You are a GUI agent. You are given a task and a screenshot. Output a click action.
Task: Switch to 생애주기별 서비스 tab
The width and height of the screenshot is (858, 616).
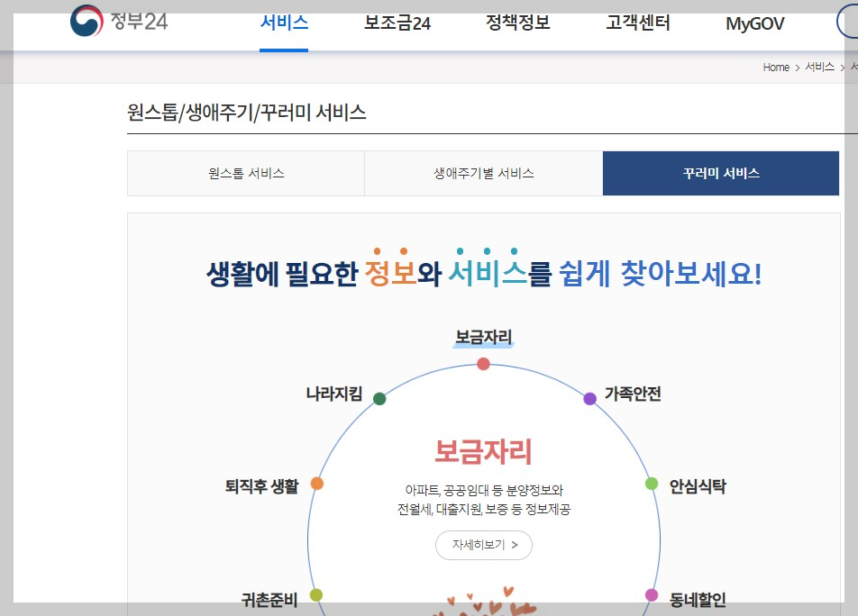(484, 173)
